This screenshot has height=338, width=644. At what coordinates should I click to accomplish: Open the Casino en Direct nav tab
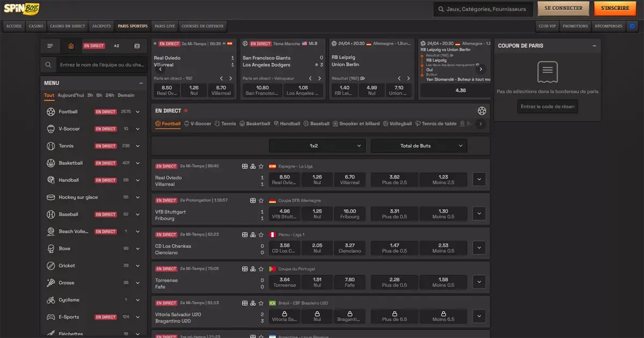68,26
